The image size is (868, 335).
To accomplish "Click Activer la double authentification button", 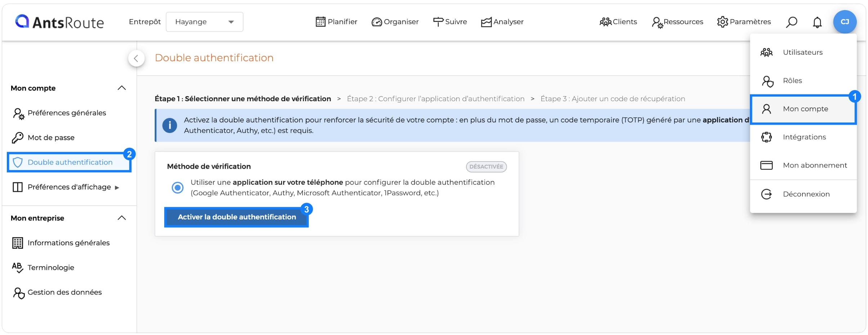I will click(237, 217).
